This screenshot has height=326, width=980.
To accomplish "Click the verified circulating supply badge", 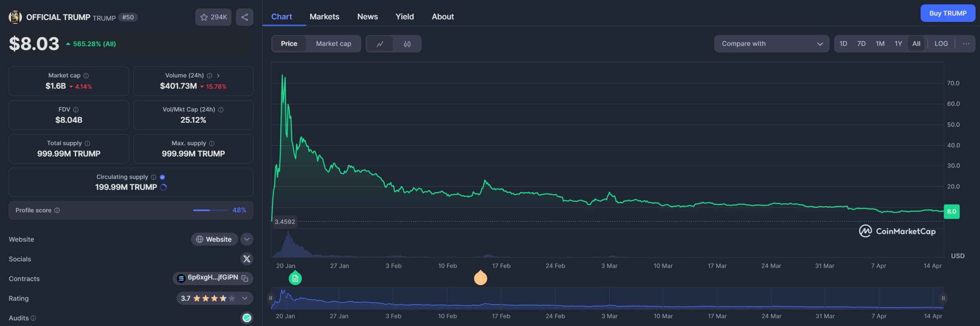I will (x=162, y=177).
